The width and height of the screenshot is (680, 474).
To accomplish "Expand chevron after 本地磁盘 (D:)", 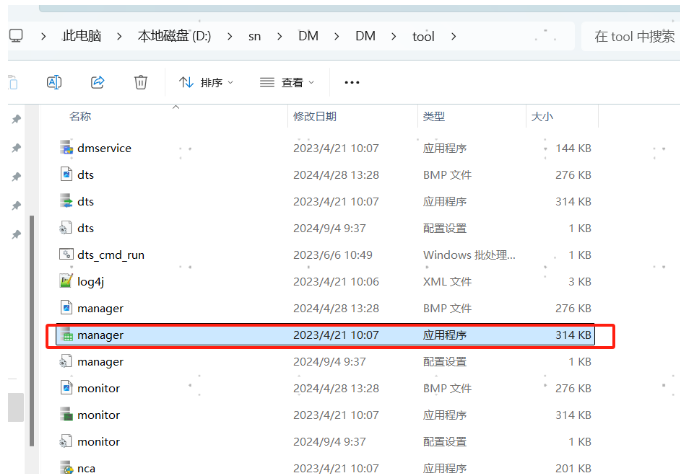I will click(230, 36).
